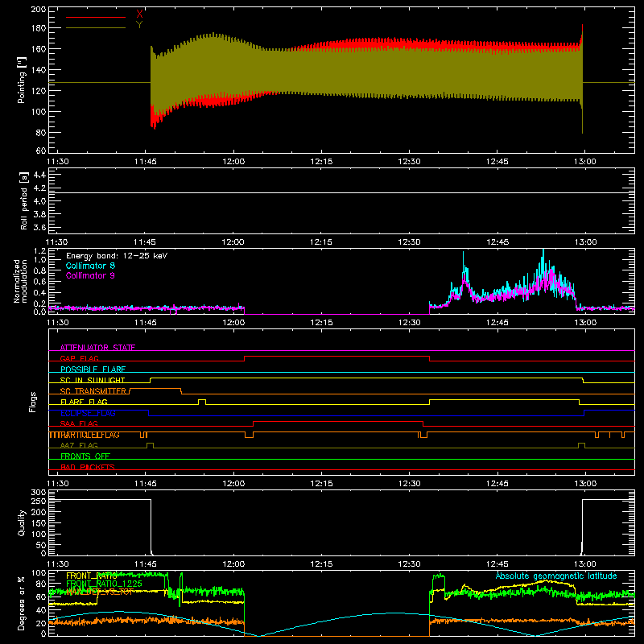Click 11:30 time label below the Quality plot

pyautogui.click(x=57, y=564)
